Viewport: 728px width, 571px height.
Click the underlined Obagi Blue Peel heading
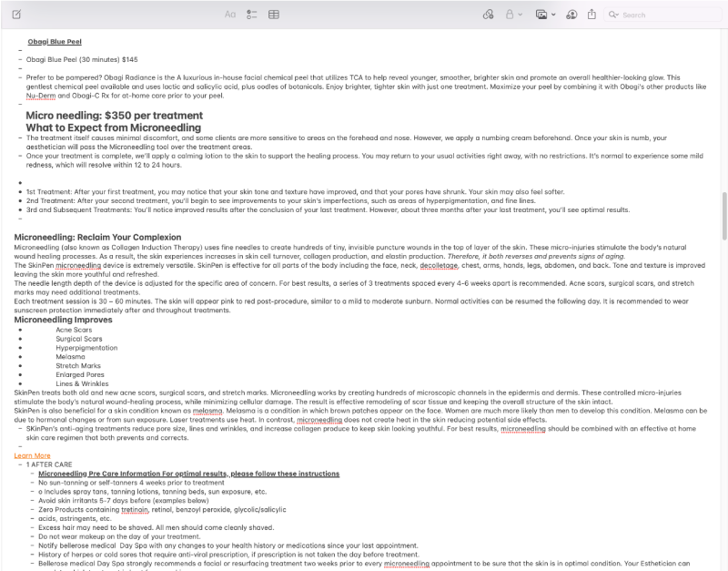tap(55, 41)
